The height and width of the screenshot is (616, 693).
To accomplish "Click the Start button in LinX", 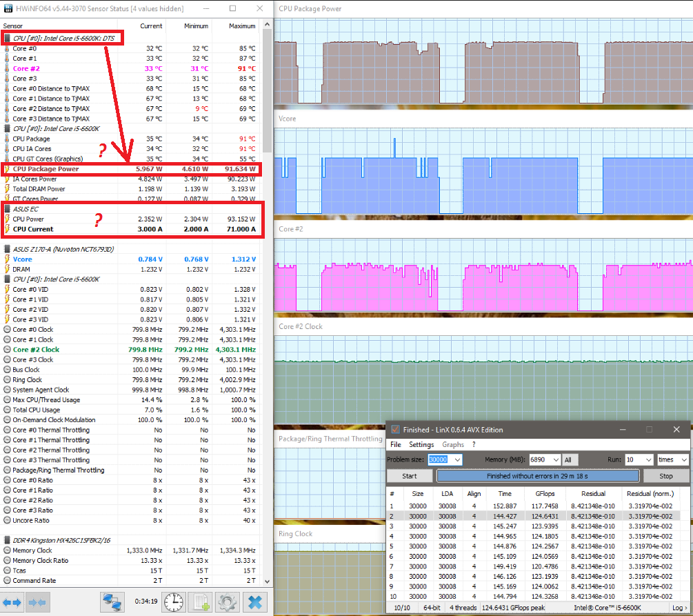I will pos(410,476).
